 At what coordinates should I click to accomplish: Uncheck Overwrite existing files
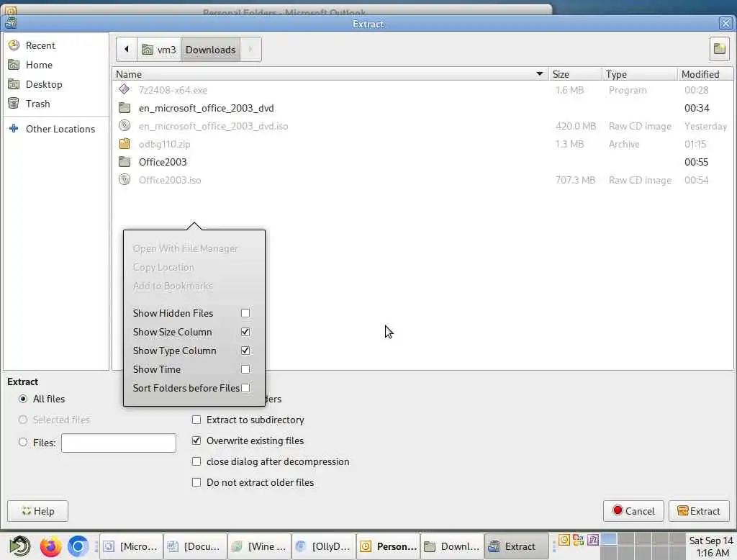[196, 441]
